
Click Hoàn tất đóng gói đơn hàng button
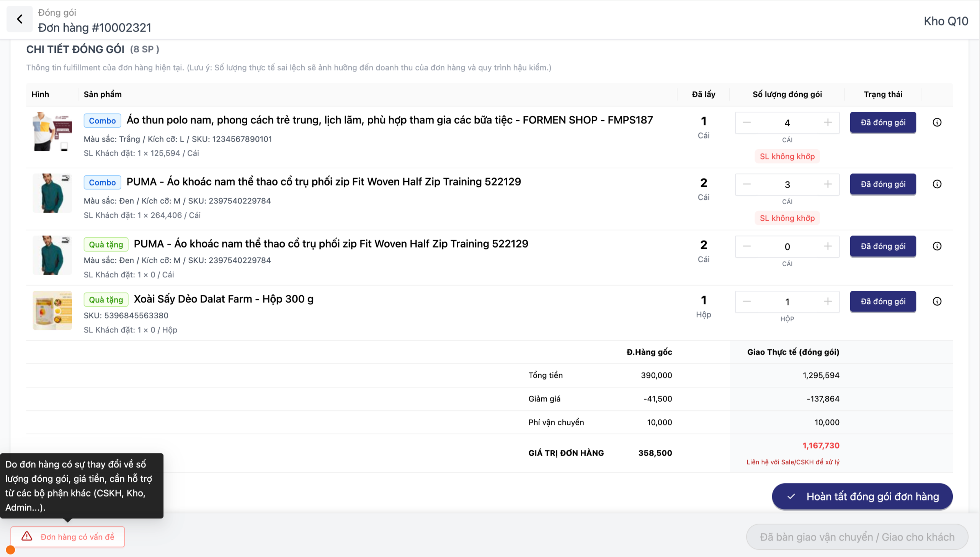[862, 497]
